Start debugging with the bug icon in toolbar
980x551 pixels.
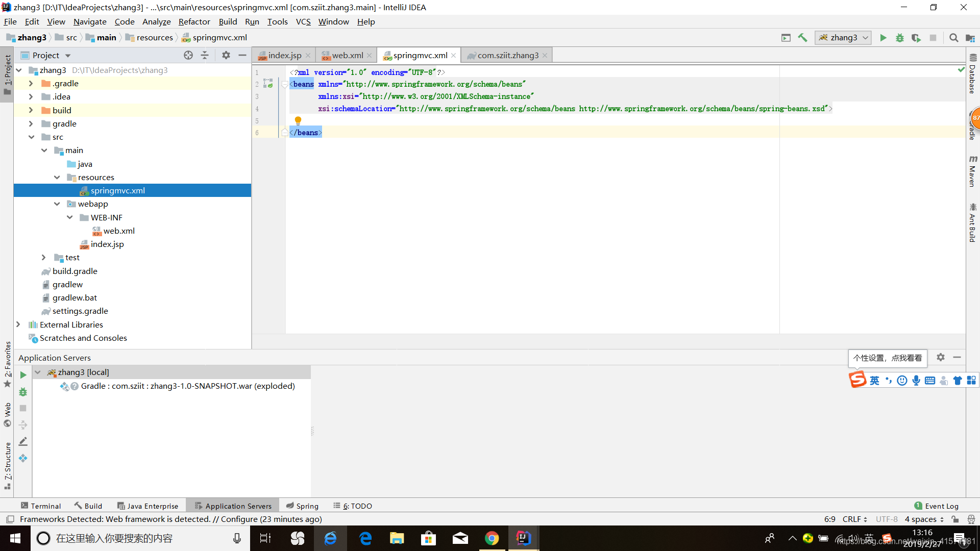(900, 38)
